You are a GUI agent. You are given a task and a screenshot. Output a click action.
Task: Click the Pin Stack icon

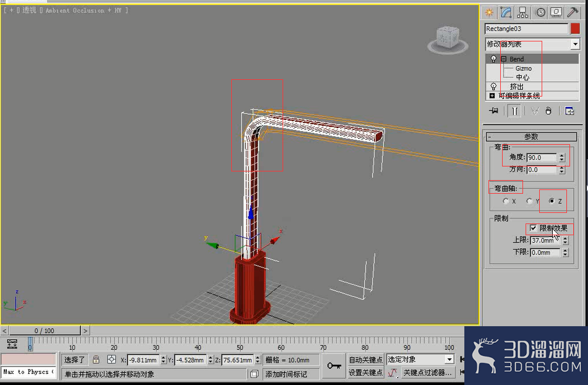coord(493,111)
